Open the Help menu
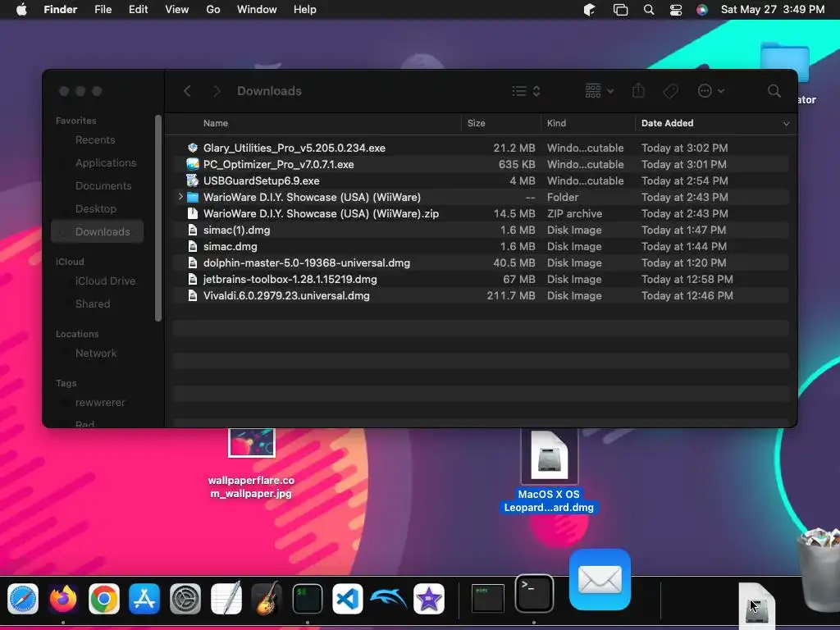The image size is (840, 630). pyautogui.click(x=305, y=10)
